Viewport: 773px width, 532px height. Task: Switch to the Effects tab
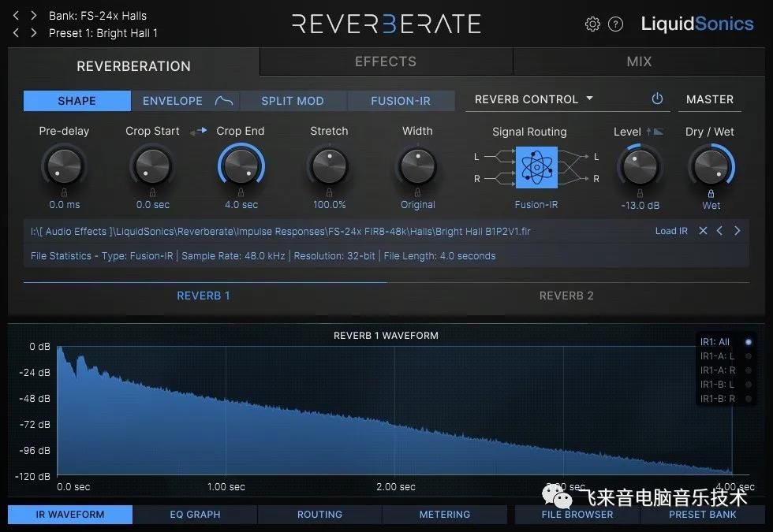386,61
